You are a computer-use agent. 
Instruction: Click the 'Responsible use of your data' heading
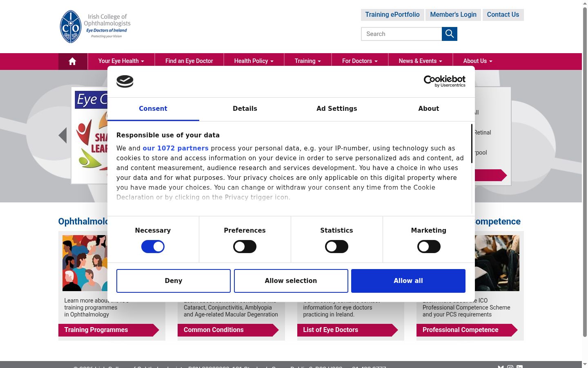168,135
